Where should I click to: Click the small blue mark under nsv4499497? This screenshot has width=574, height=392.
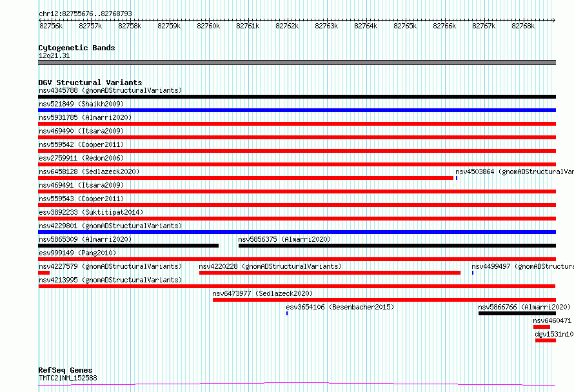[x=473, y=273]
